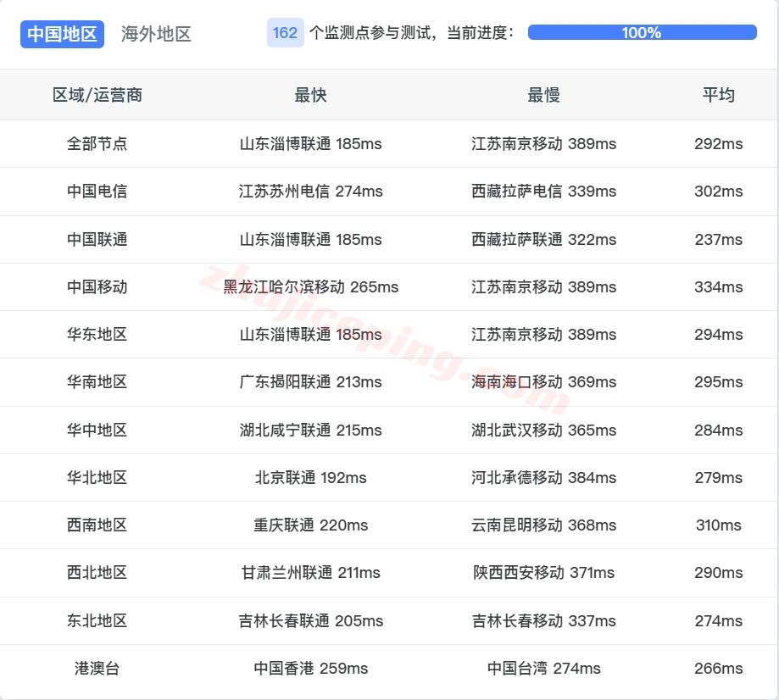Click 北京联通 192ms fastest result

[x=311, y=478]
